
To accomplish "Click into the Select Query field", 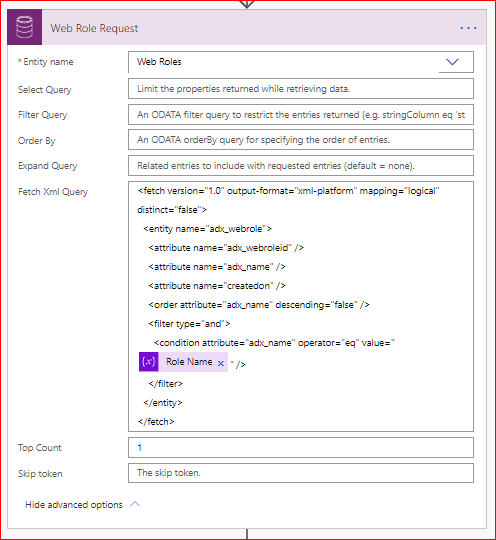I will [301, 89].
